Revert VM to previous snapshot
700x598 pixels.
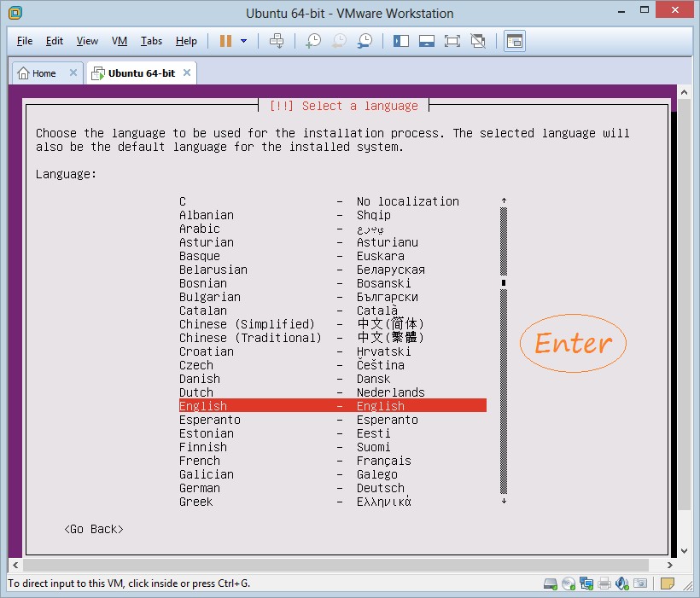(x=339, y=41)
